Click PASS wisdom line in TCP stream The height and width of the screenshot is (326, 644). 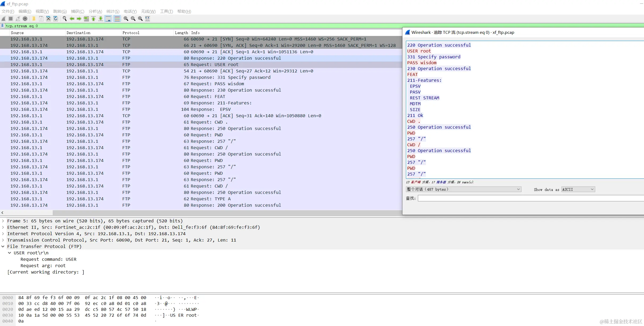coord(422,63)
